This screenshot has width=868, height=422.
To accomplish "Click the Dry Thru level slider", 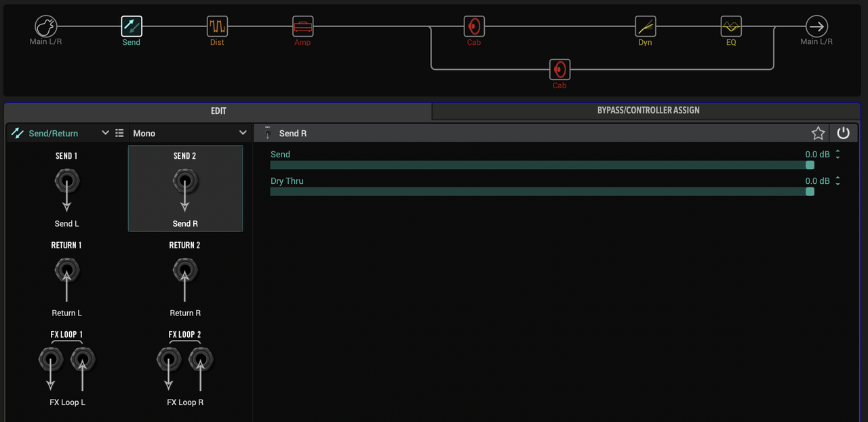I will pos(541,192).
